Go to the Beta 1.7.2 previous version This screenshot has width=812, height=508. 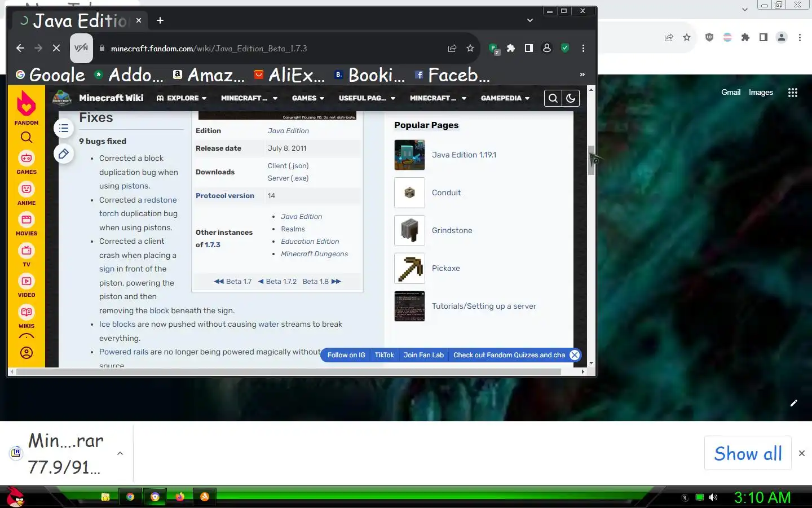tap(277, 282)
